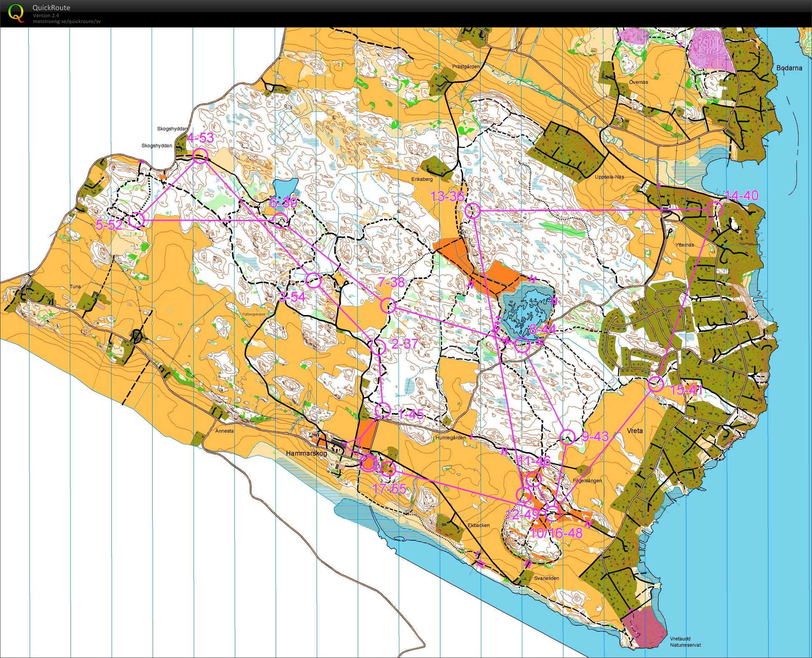
Task: Click control circle 13-36
Action: click(x=473, y=211)
